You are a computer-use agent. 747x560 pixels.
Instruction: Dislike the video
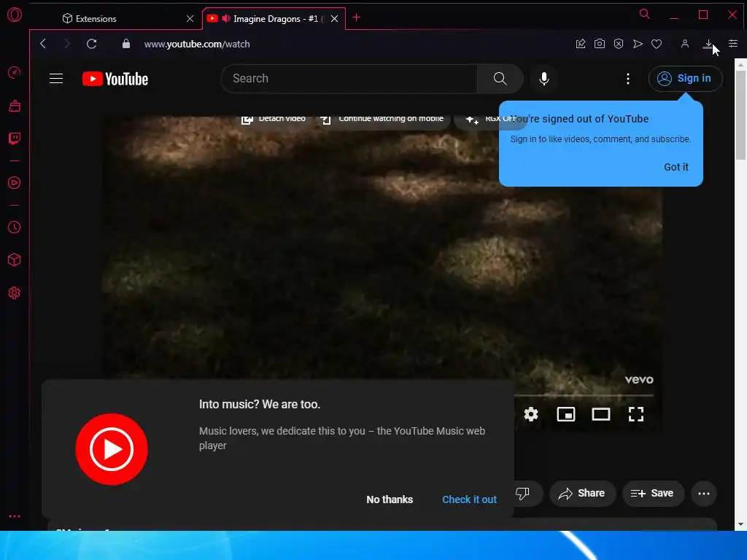coord(522,494)
